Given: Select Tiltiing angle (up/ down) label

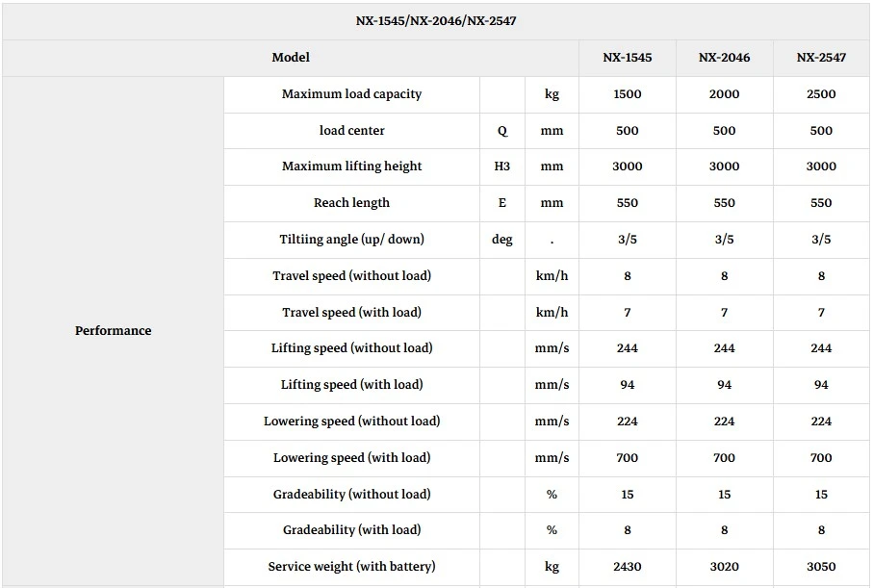Looking at the screenshot, I should (x=351, y=240).
